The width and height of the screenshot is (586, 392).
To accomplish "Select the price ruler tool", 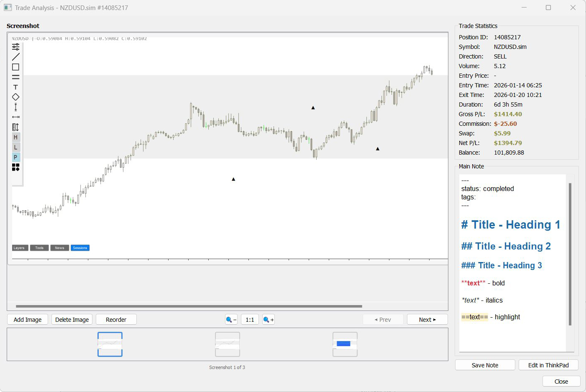I will coord(15,127).
